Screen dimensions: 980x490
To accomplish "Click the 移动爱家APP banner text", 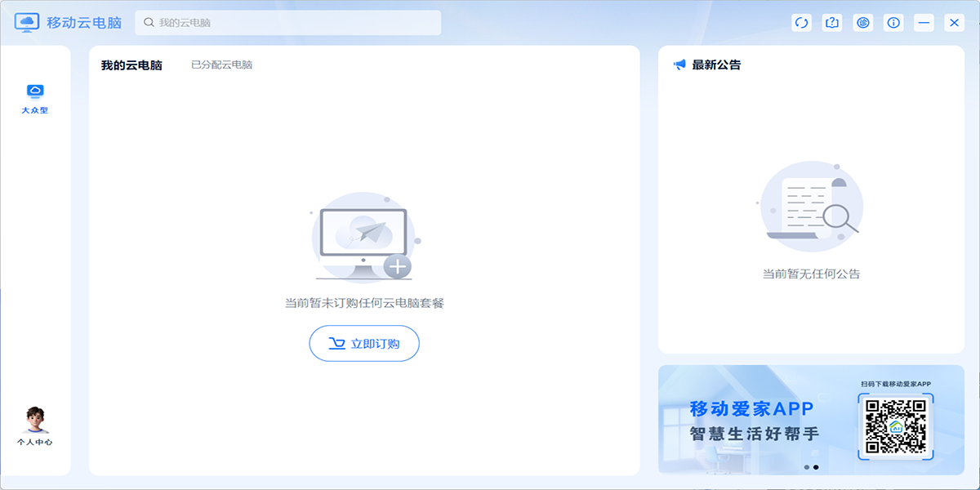I will click(x=751, y=409).
